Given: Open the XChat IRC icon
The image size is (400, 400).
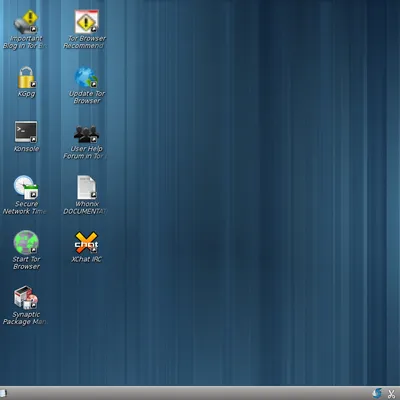Looking at the screenshot, I should 86,243.
